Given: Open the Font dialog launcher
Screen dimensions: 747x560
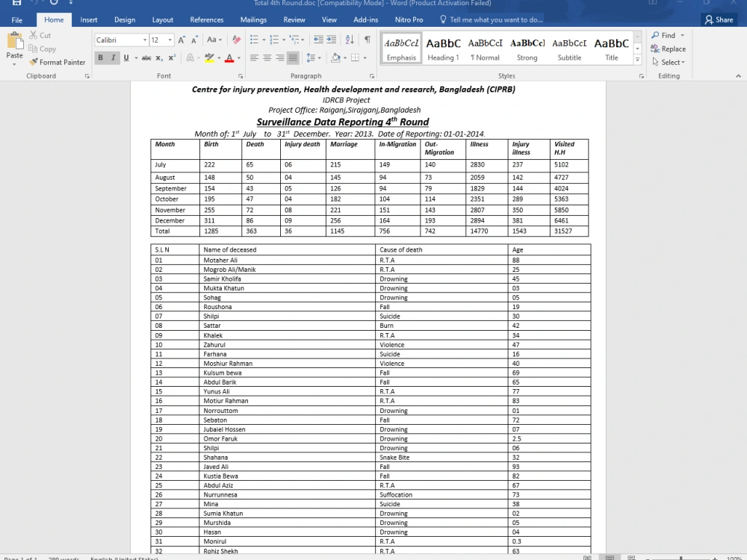Looking at the screenshot, I should point(241,76).
